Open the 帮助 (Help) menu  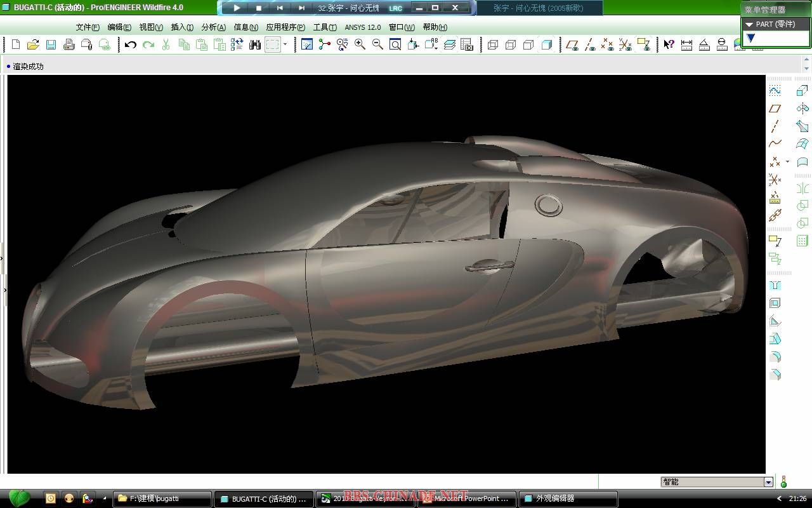(435, 27)
